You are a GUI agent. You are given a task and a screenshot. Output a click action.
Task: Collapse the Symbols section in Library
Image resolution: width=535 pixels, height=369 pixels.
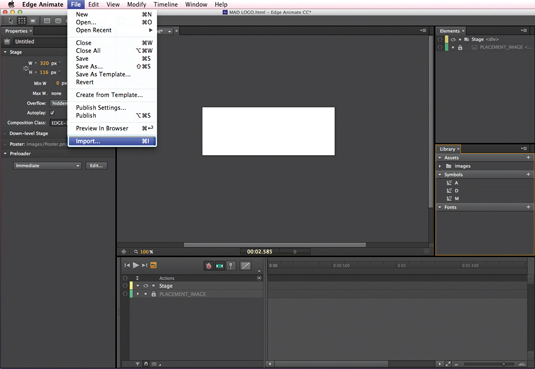[440, 174]
